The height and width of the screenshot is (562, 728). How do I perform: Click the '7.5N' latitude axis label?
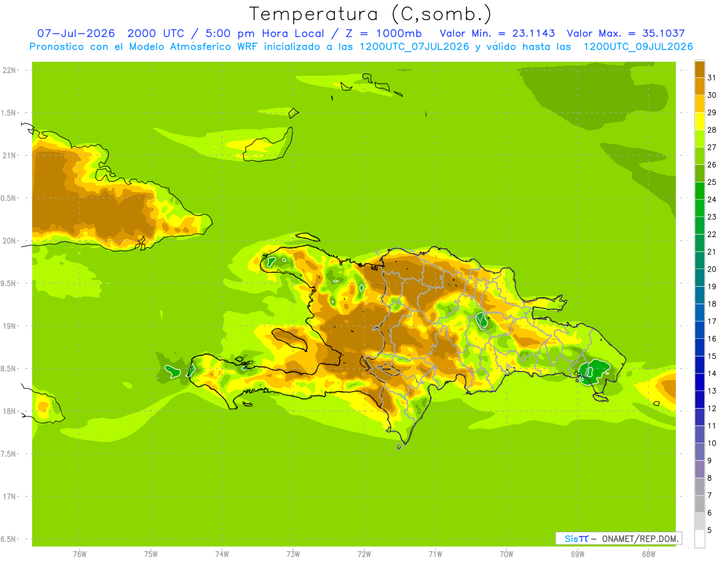pyautogui.click(x=8, y=453)
